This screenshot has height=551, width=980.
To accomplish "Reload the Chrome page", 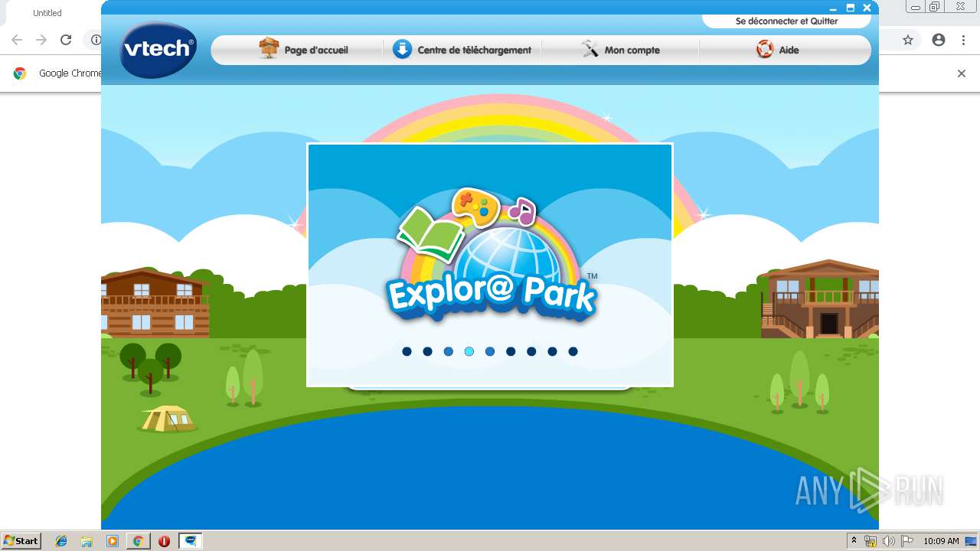I will tap(66, 40).
